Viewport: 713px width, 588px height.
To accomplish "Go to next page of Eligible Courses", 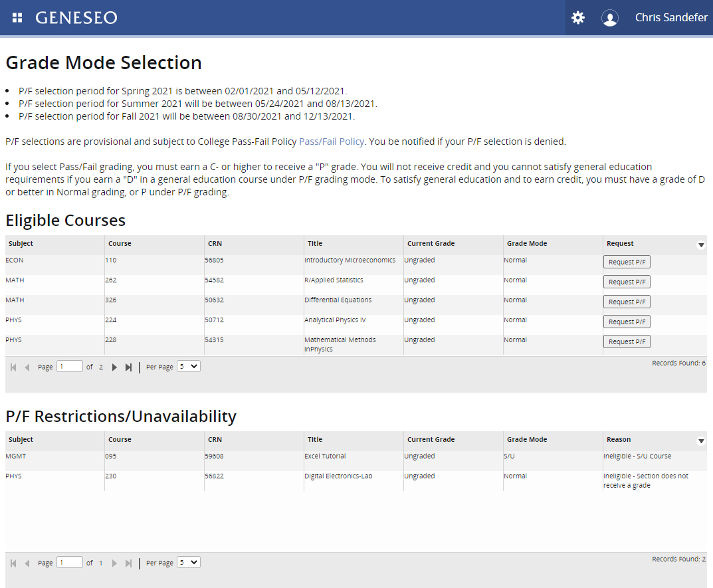I will tap(114, 367).
